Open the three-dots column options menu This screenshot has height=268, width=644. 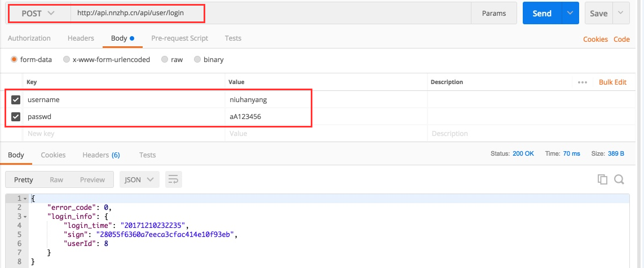(x=583, y=82)
